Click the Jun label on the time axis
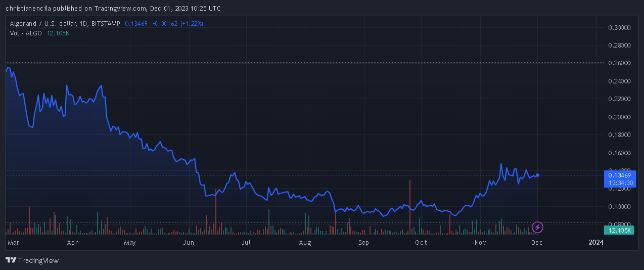This screenshot has width=644, height=270. [x=189, y=243]
